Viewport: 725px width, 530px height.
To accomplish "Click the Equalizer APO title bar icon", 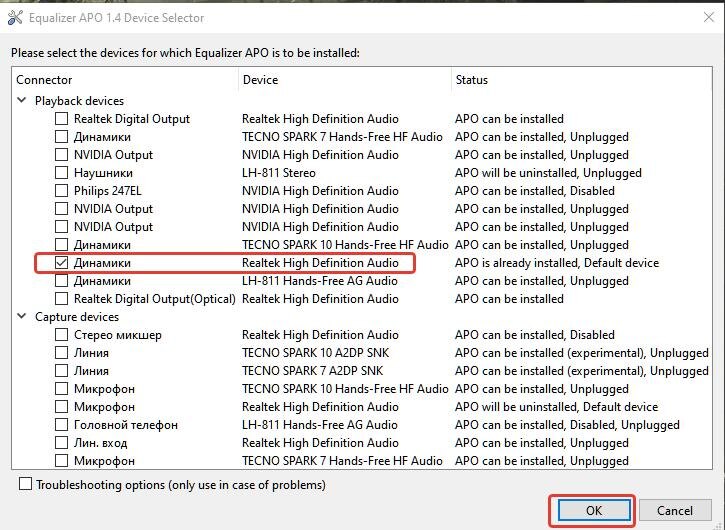I will [15, 18].
